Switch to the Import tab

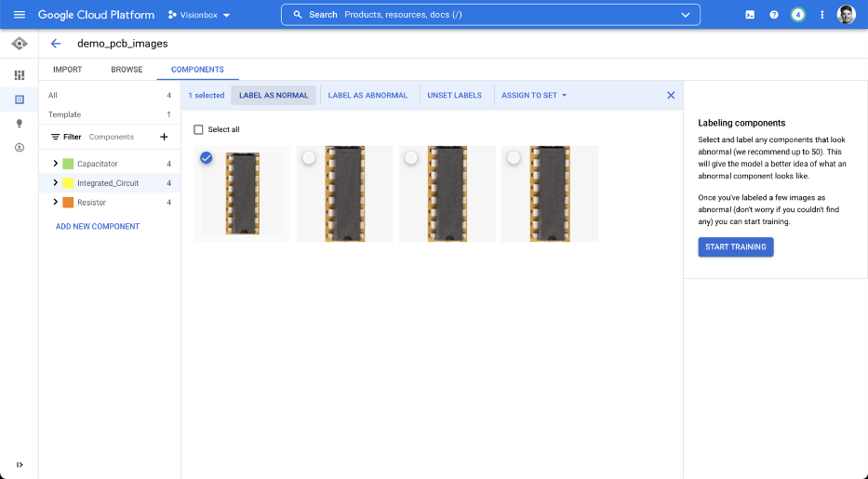pos(67,70)
